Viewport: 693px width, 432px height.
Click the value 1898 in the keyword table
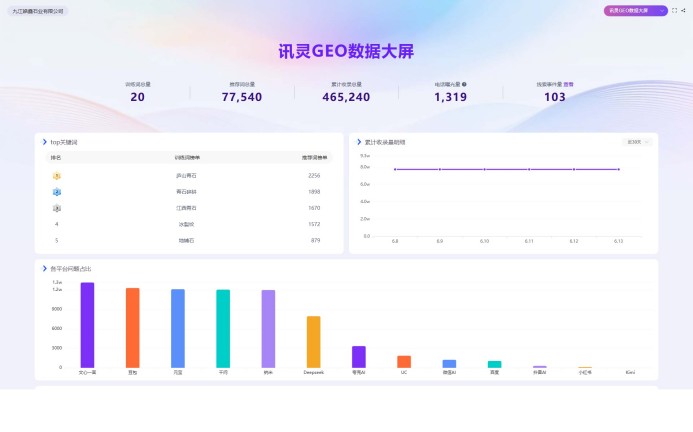coord(314,192)
